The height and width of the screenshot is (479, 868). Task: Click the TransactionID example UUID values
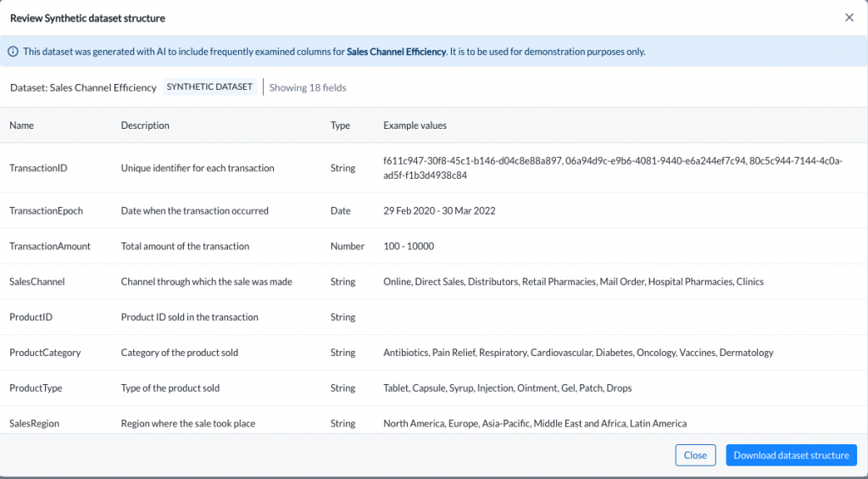click(613, 168)
